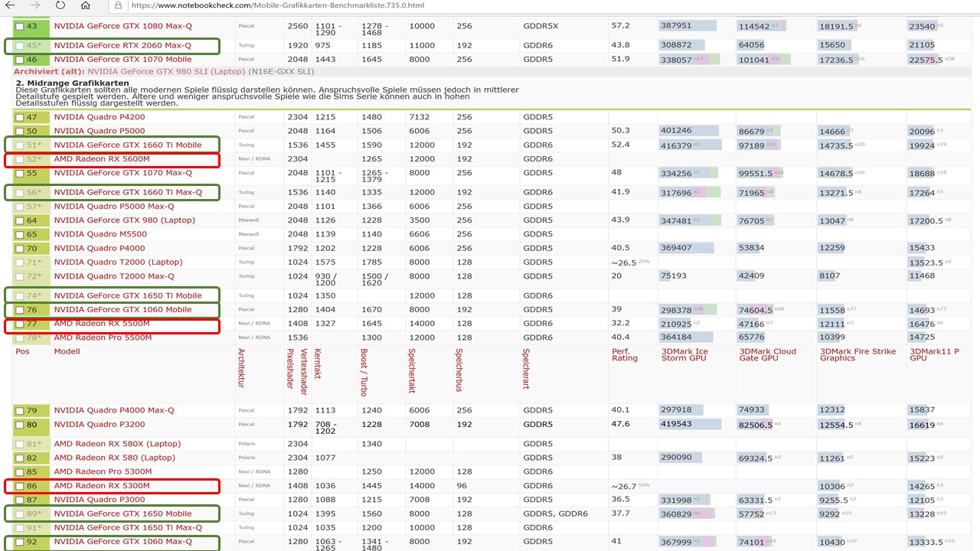Go back with the browser back arrow

[x=10, y=5]
